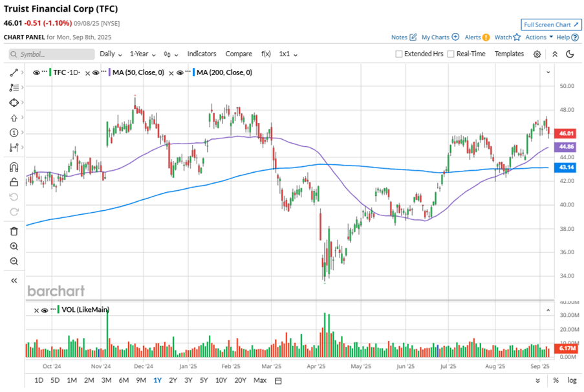Image resolution: width=584 pixels, height=392 pixels.
Task: Toggle the lock drawings icon
Action: [14, 182]
